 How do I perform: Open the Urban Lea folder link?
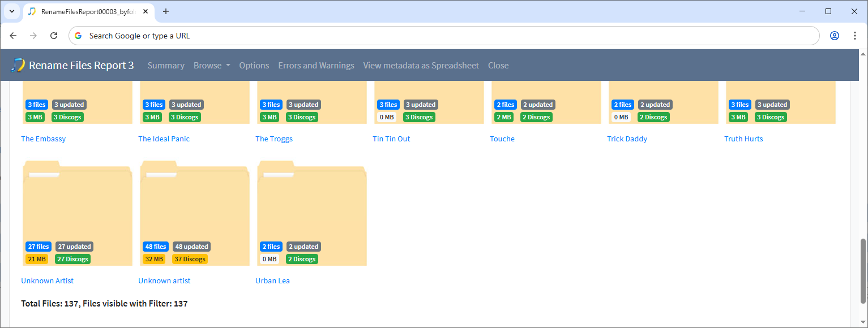pos(273,280)
